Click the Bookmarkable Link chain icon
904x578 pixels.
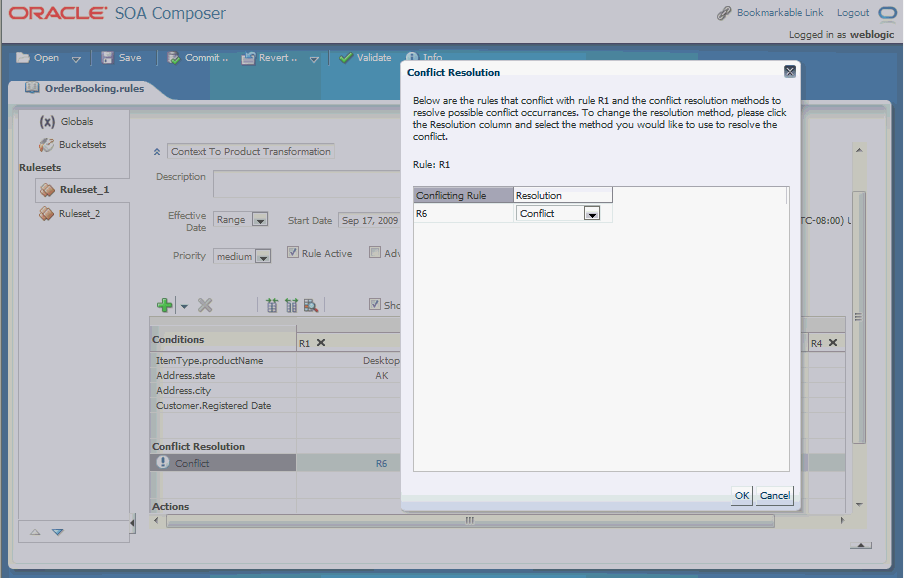(x=724, y=13)
